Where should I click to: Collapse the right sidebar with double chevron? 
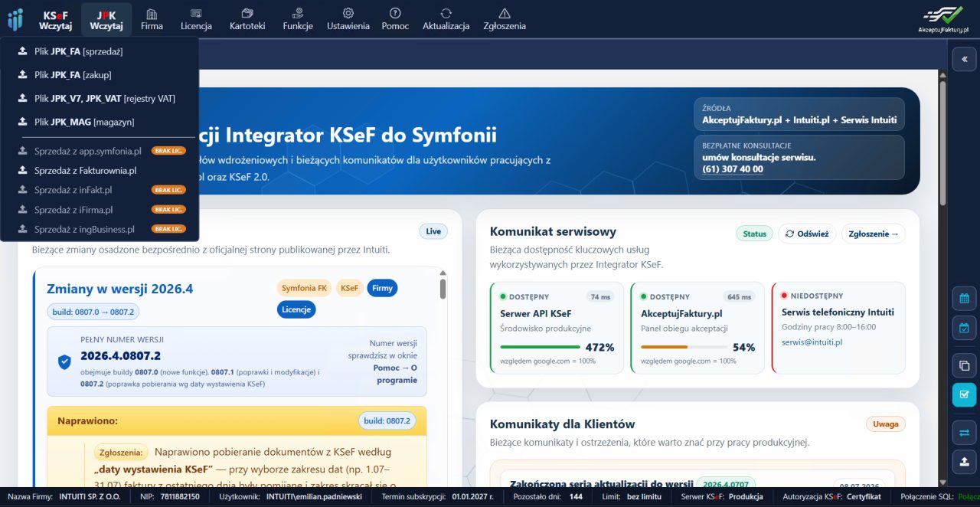click(964, 58)
